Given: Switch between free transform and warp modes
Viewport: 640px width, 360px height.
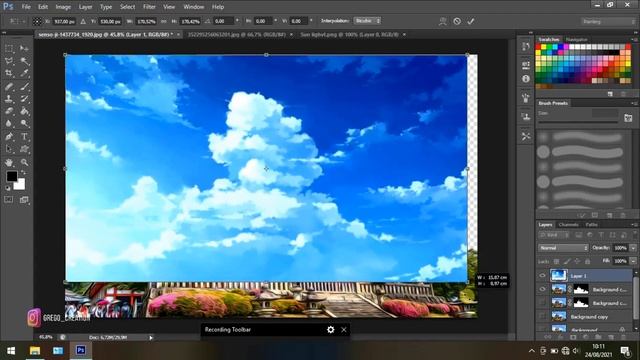Looking at the screenshot, I should pyautogui.click(x=442, y=21).
